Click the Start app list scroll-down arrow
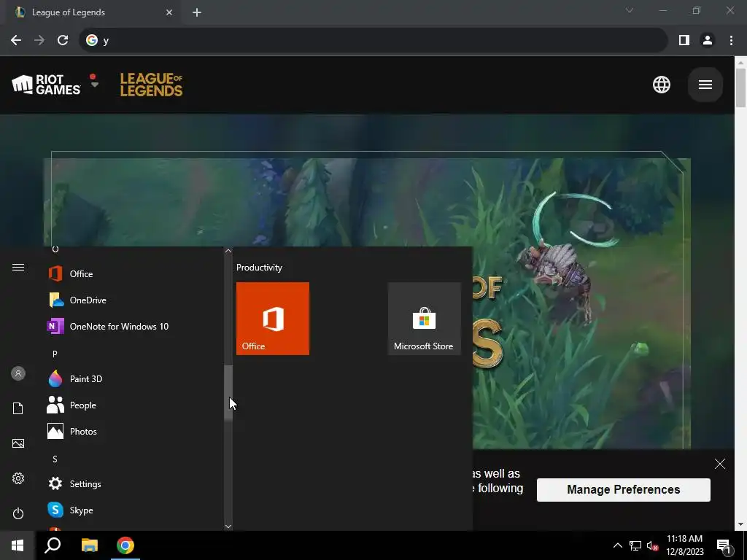 228,526
